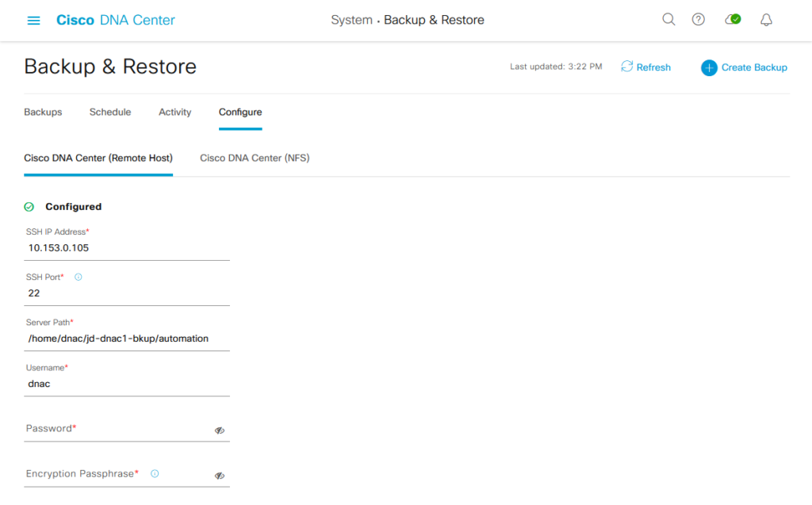Refresh the Backup & Restore page
812x505 pixels.
pyautogui.click(x=645, y=67)
